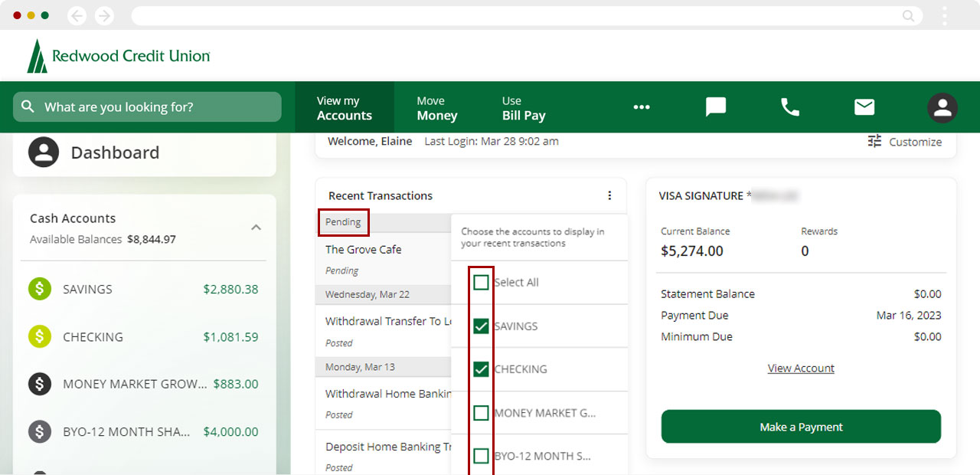The height and width of the screenshot is (475, 980).
Task: Click the Wednesday, Mar 22 date header
Action: point(367,294)
